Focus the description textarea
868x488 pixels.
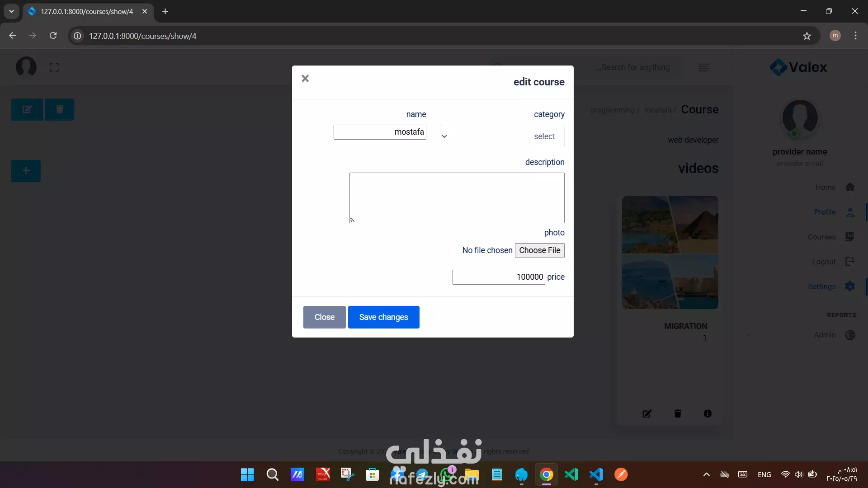(x=457, y=198)
